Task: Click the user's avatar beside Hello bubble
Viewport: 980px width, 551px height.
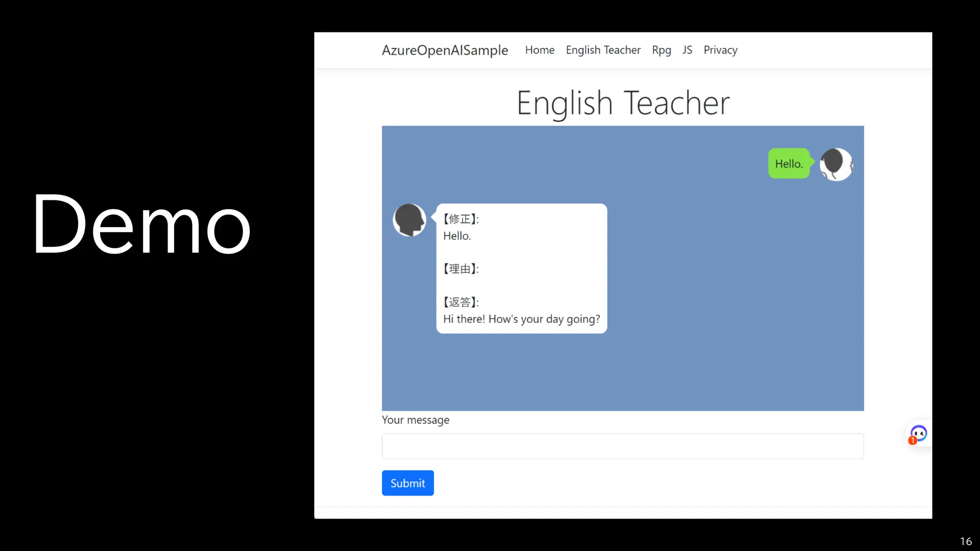Action: 836,164
